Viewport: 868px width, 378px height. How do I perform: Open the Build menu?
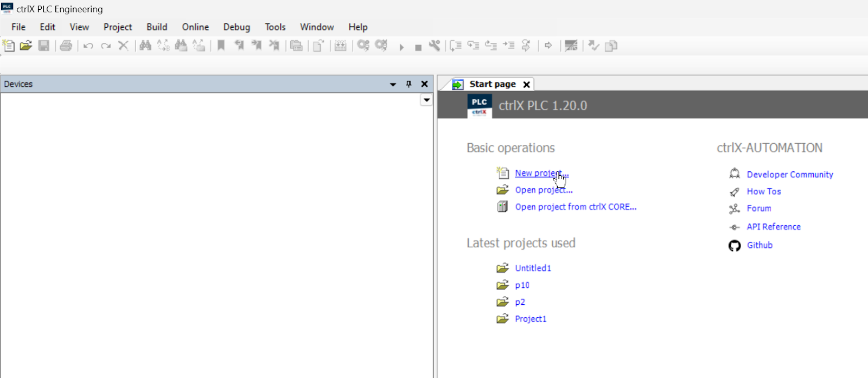(x=157, y=27)
